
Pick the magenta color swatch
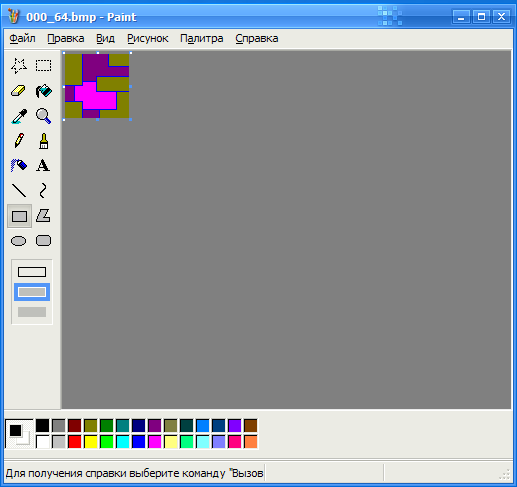coord(155,442)
